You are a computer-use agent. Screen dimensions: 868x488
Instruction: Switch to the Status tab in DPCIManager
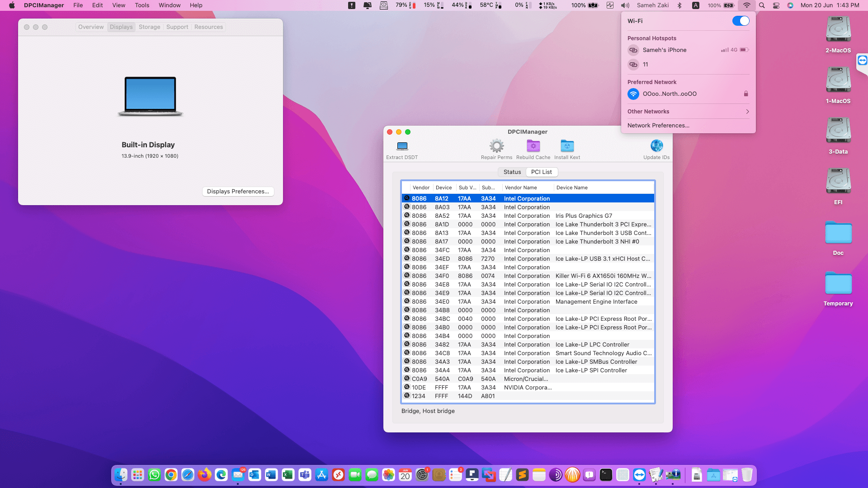512,172
